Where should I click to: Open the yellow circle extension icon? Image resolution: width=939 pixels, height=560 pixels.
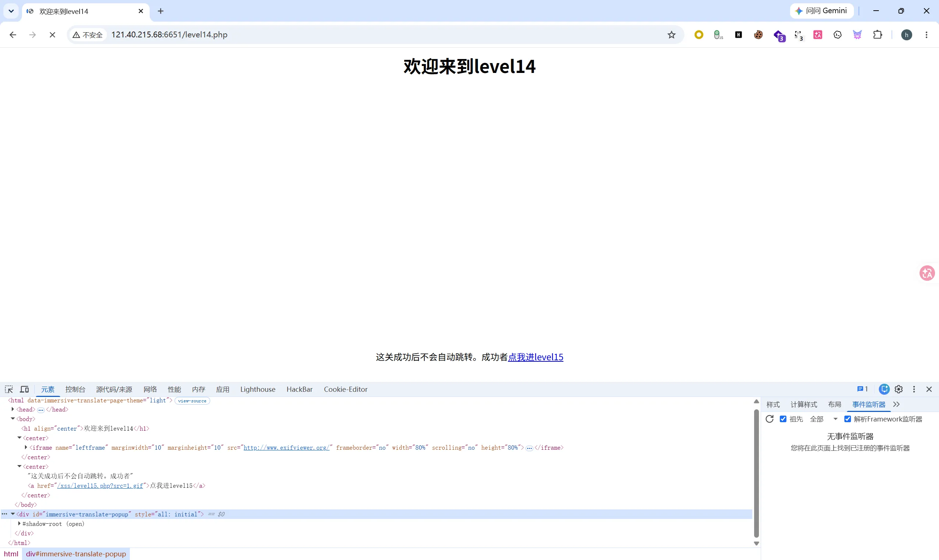click(699, 35)
